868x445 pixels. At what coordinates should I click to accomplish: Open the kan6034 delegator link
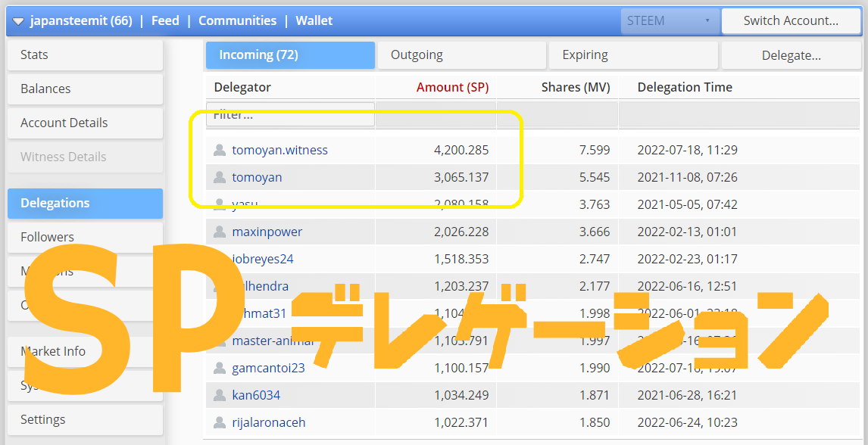(256, 395)
